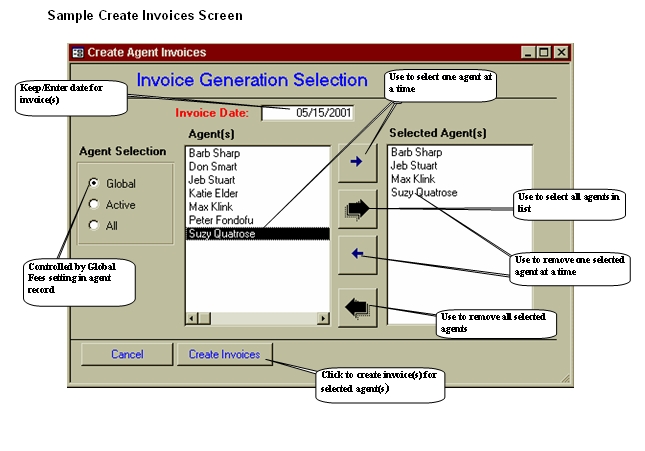Click the form icon in the title bar
The width and height of the screenshot is (645, 451).
pyautogui.click(x=77, y=53)
